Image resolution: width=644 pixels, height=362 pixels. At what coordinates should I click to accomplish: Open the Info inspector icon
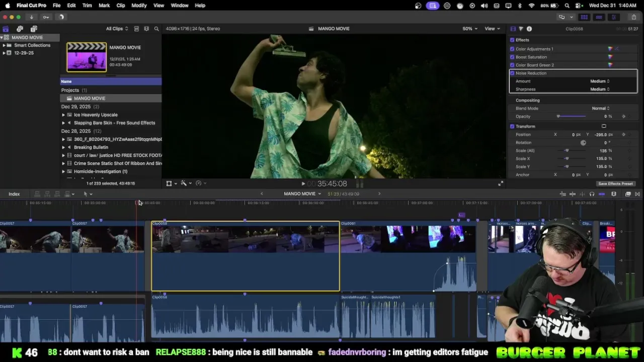click(529, 29)
